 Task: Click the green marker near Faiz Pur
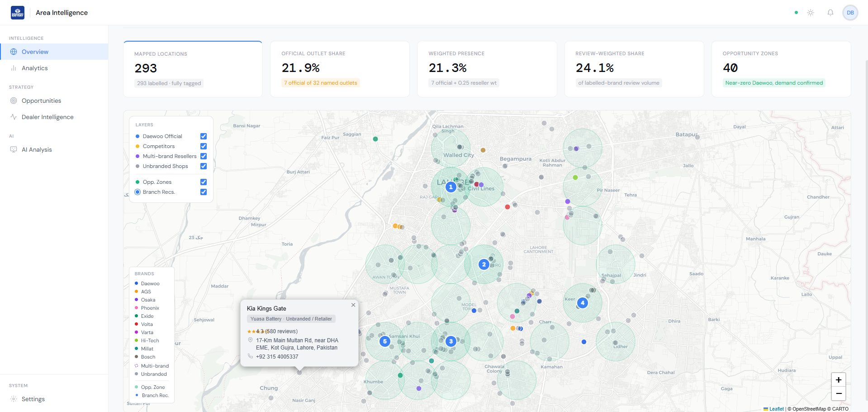(375, 139)
